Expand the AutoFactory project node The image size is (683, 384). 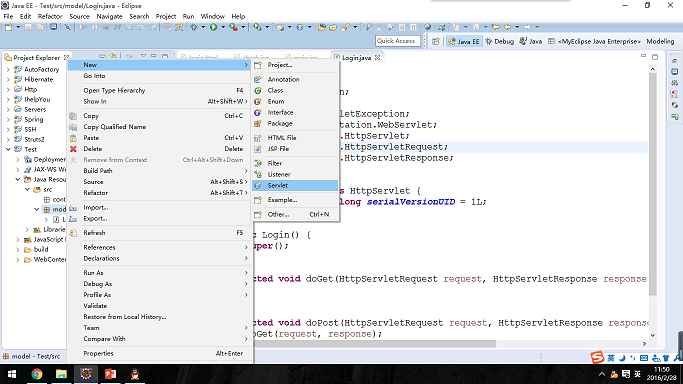[8, 70]
